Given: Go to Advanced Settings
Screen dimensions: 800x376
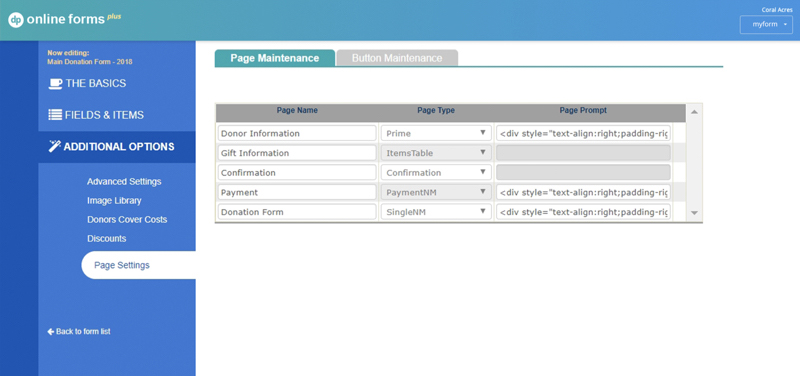Looking at the screenshot, I should coord(124,182).
